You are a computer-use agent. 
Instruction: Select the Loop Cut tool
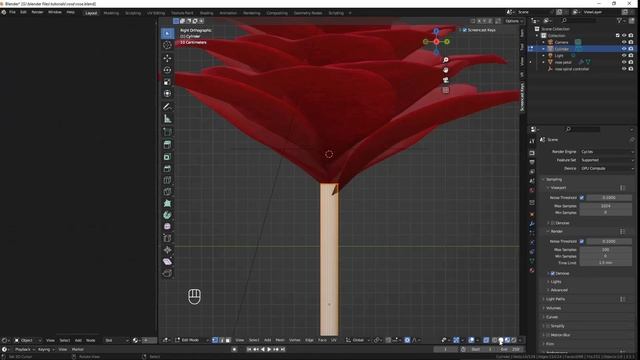click(167, 180)
